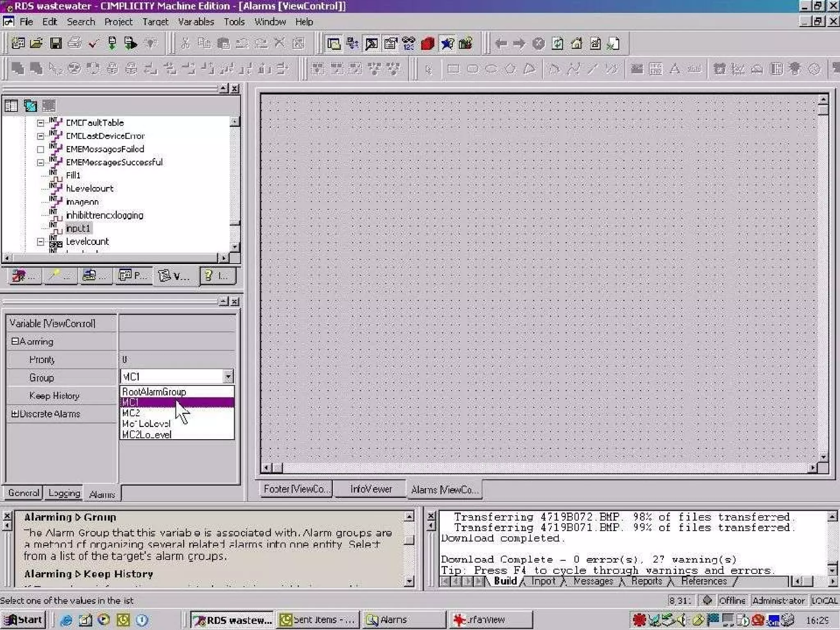Click the red toolchest cube icon

point(427,43)
